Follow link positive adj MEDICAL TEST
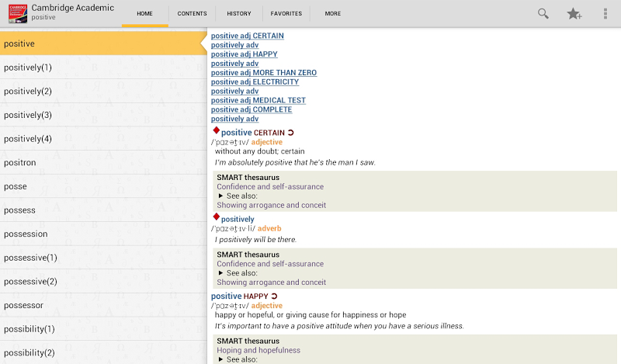Viewport: 621px width, 364px height. (x=258, y=101)
